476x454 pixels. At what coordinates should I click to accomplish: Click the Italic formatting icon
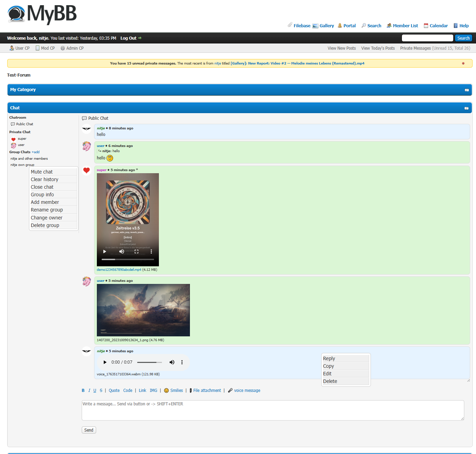pyautogui.click(x=89, y=391)
